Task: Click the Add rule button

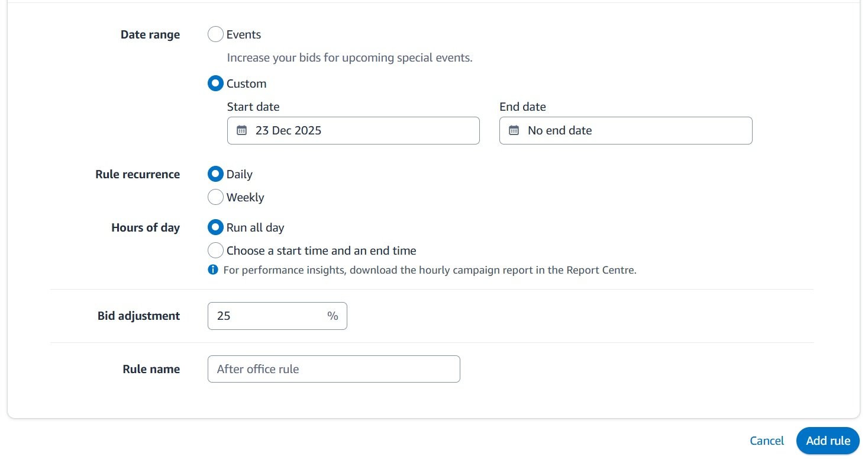Action: [827, 441]
